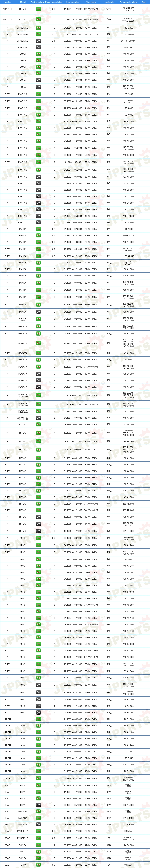
Task: Click petrol icon for FIORINO 149 C1.000
Action: [x=38, y=155]
